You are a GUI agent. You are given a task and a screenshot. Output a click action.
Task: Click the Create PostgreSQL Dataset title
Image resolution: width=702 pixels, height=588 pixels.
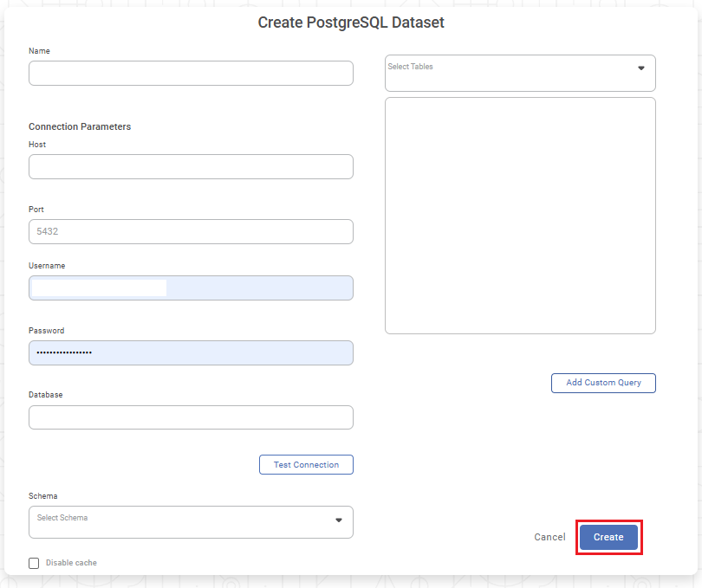(351, 23)
